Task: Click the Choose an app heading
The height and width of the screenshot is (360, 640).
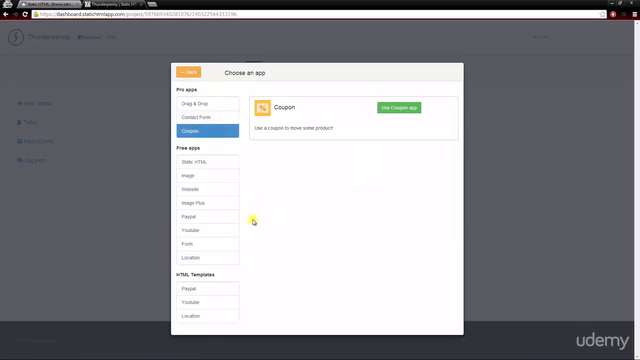Action: (245, 73)
